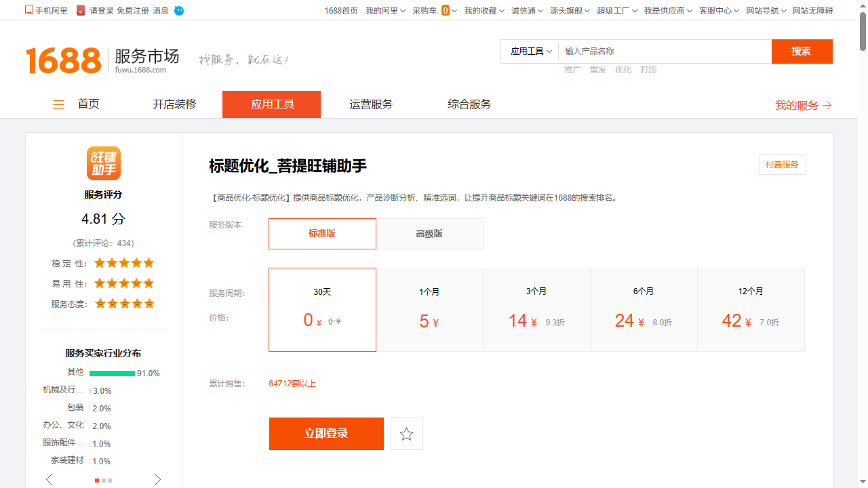
Task: Expand the 采购车 dropdown
Action: tap(435, 11)
